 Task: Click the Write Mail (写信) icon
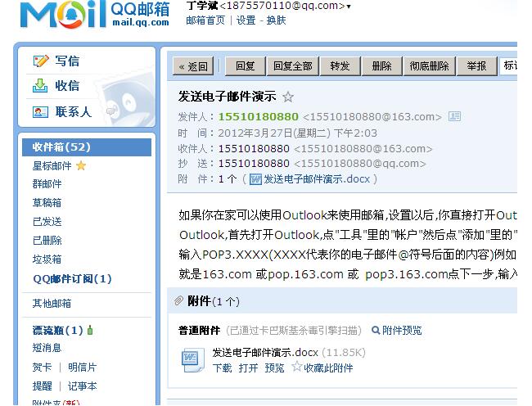tap(41, 61)
